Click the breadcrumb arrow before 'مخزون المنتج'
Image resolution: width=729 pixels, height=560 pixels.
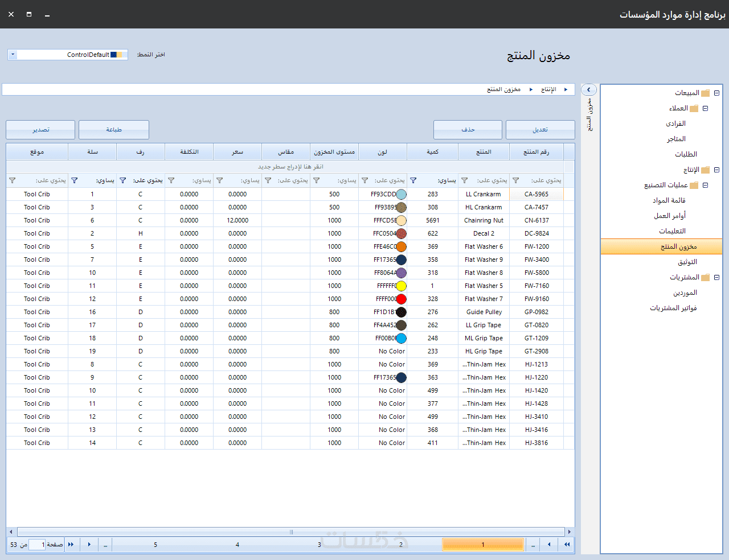click(x=531, y=89)
